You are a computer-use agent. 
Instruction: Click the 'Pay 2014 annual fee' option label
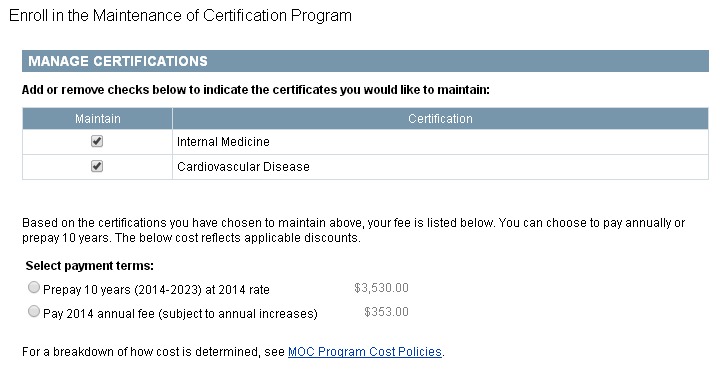tap(180, 314)
